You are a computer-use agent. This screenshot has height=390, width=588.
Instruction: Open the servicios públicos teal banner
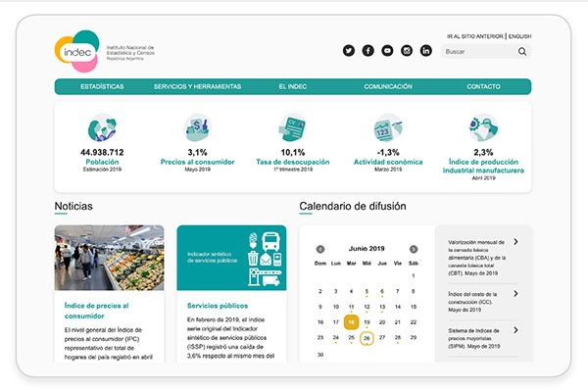coord(231,258)
